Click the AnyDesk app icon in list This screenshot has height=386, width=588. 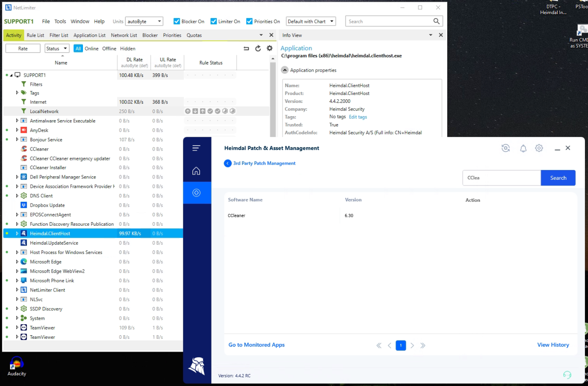point(24,130)
